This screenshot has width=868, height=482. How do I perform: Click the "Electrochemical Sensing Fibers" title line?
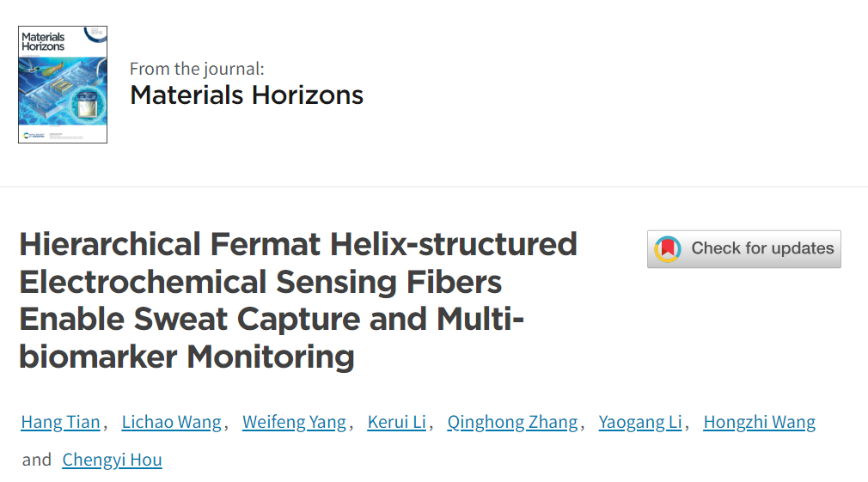pyautogui.click(x=260, y=282)
